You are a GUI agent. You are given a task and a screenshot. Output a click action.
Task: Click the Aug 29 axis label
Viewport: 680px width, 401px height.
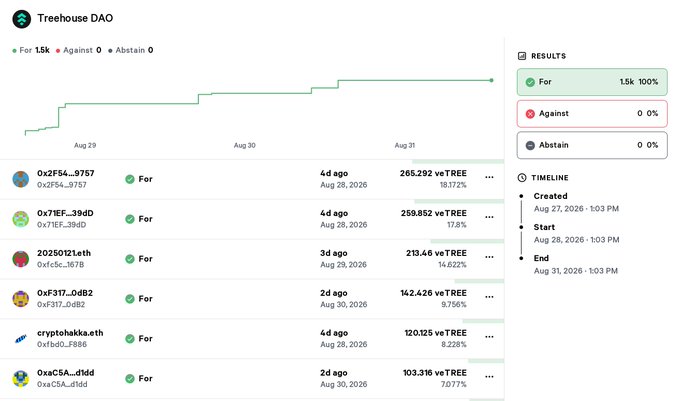click(85, 145)
